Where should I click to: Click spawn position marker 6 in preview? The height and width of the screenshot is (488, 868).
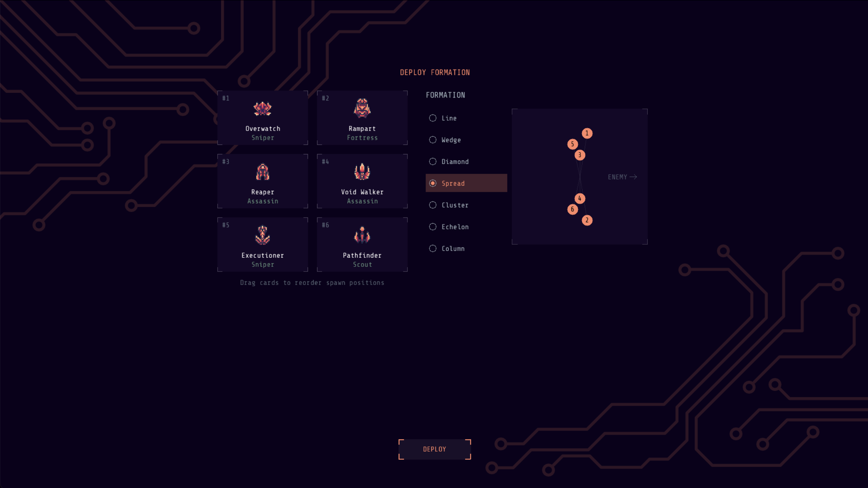[573, 209]
